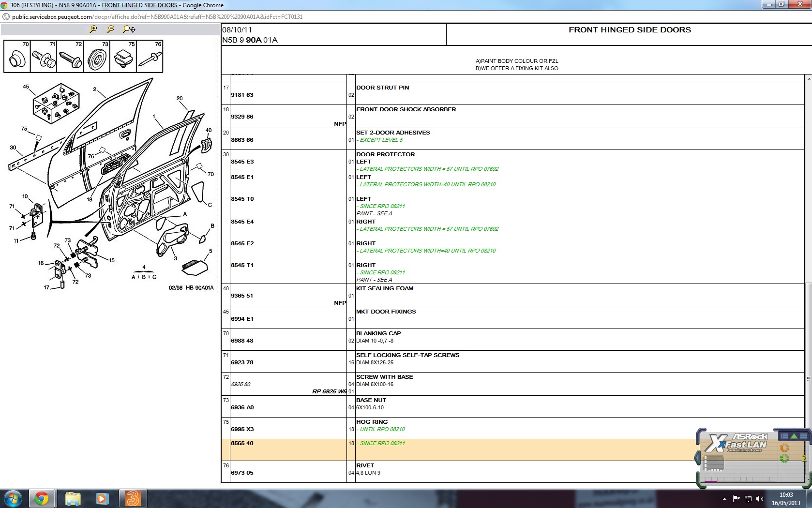Screen dimensions: 812x508
Task: Click part number 8545 E3
Action: [242, 162]
